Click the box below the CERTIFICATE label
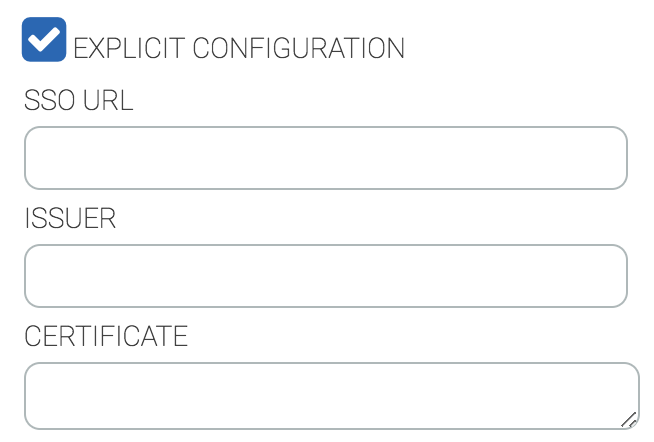This screenshot has height=442, width=654. pos(330,396)
